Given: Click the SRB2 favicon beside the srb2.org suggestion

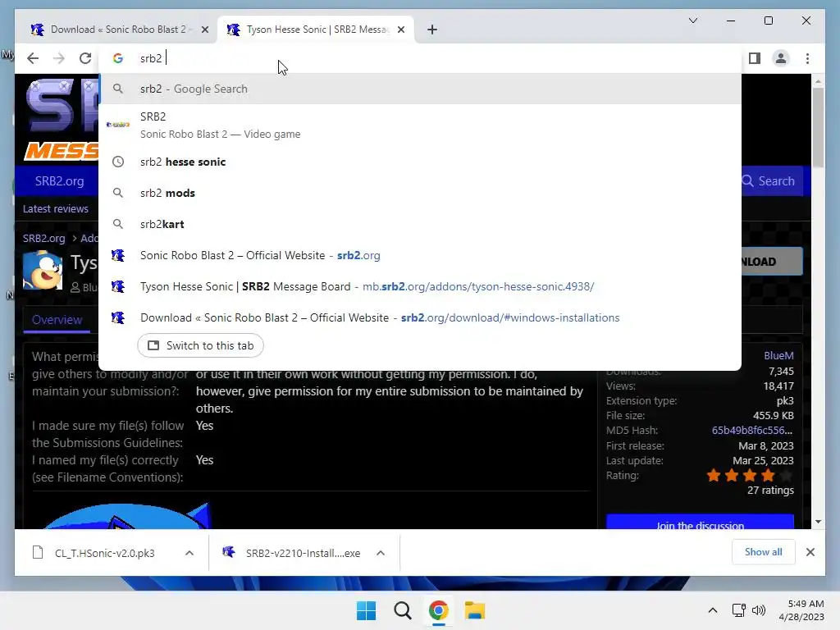Looking at the screenshot, I should point(118,256).
